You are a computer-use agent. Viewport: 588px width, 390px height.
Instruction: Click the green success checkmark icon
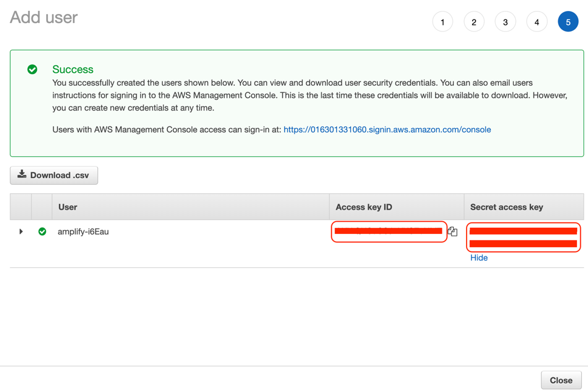[x=32, y=69]
